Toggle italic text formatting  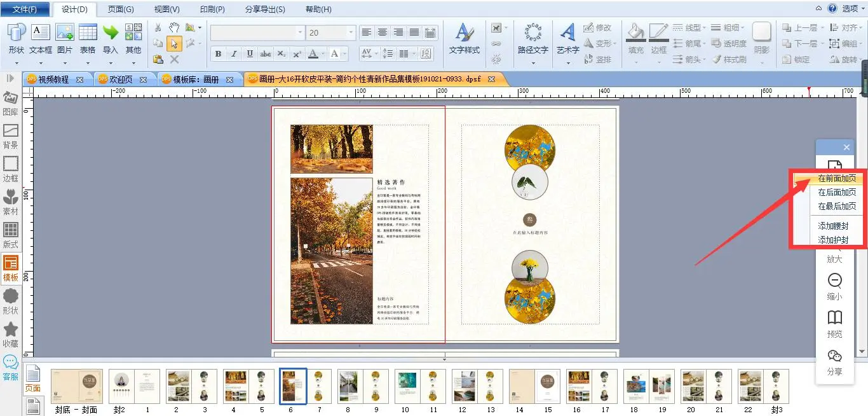[234, 54]
